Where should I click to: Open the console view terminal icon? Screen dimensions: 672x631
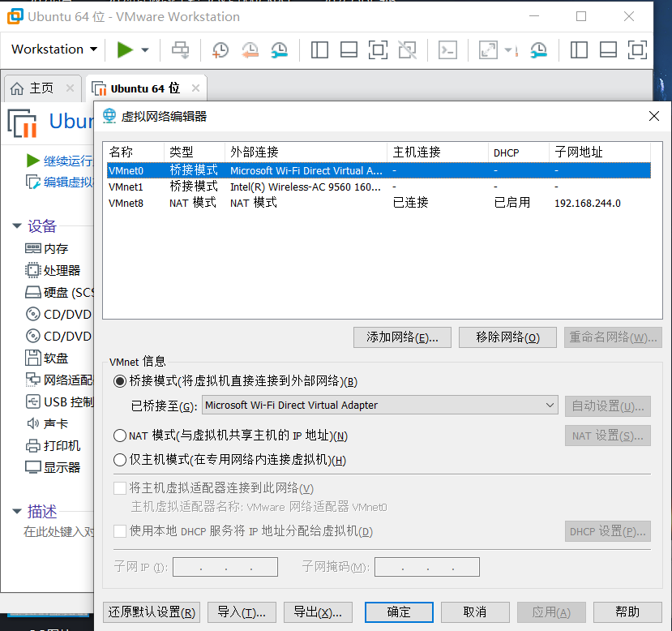click(x=447, y=50)
